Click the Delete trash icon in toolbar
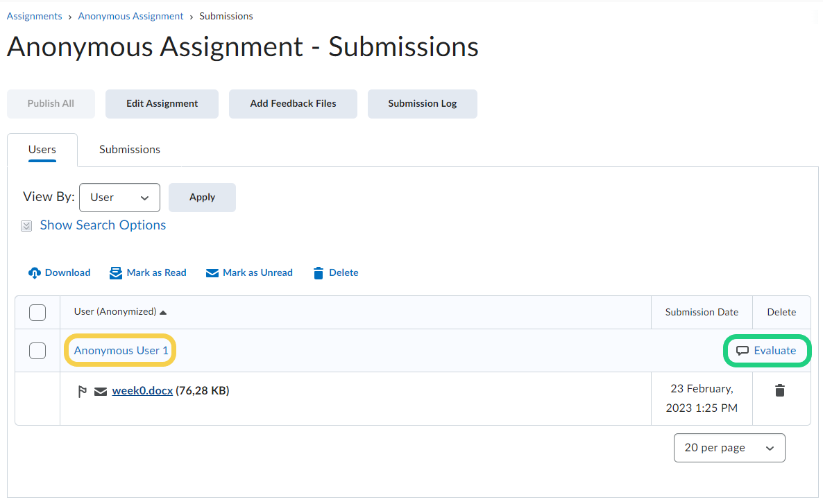This screenshot has height=504, width=823. tap(319, 273)
